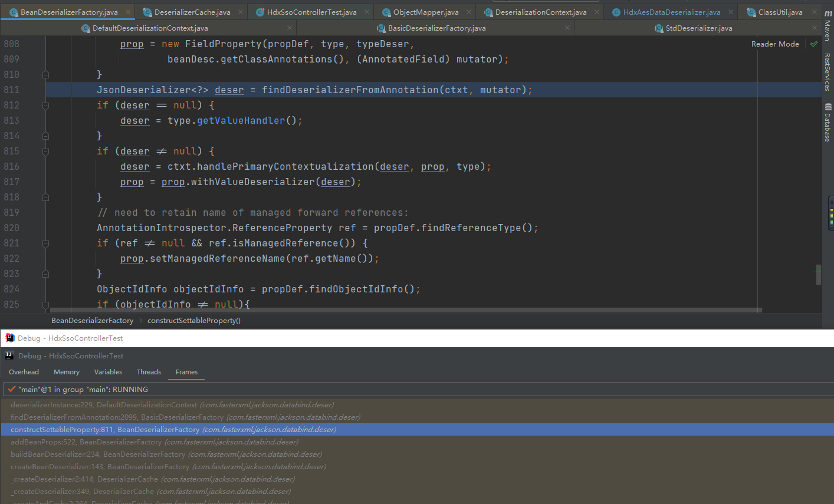Close the DeserializerCache.java tab
834x504 pixels.
coord(241,12)
